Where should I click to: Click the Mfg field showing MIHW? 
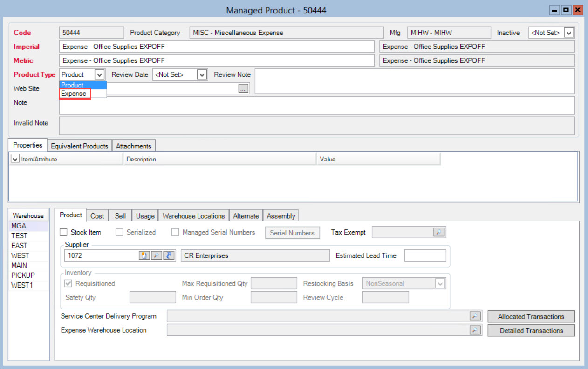point(449,33)
